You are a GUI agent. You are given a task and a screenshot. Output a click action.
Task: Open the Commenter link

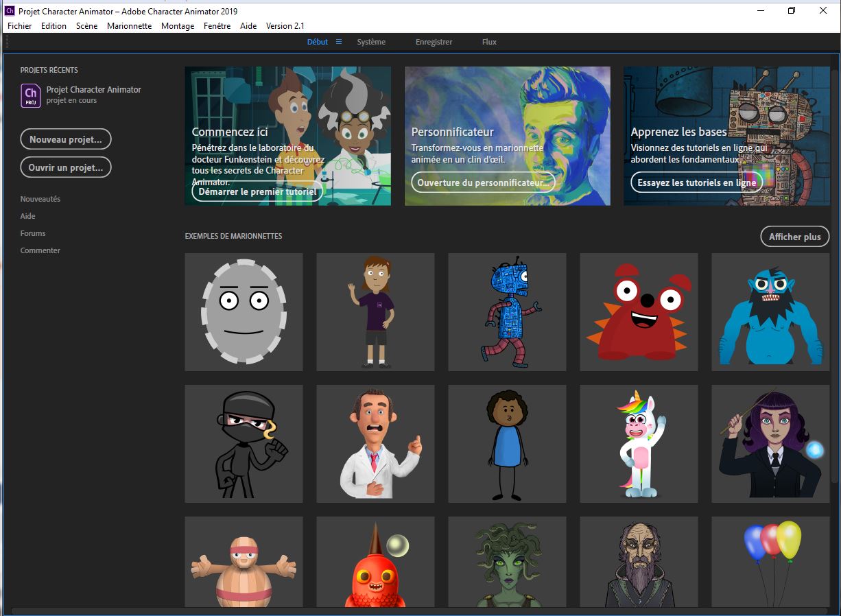click(x=40, y=250)
